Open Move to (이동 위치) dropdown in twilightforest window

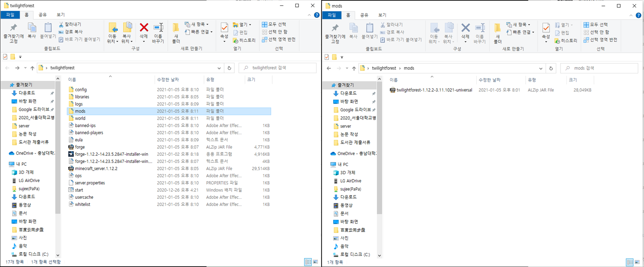click(112, 33)
